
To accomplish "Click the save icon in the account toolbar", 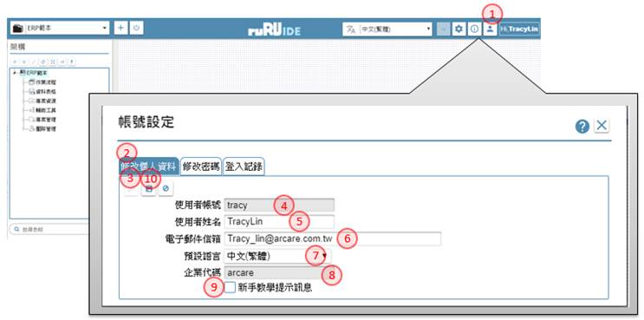I will [x=148, y=188].
